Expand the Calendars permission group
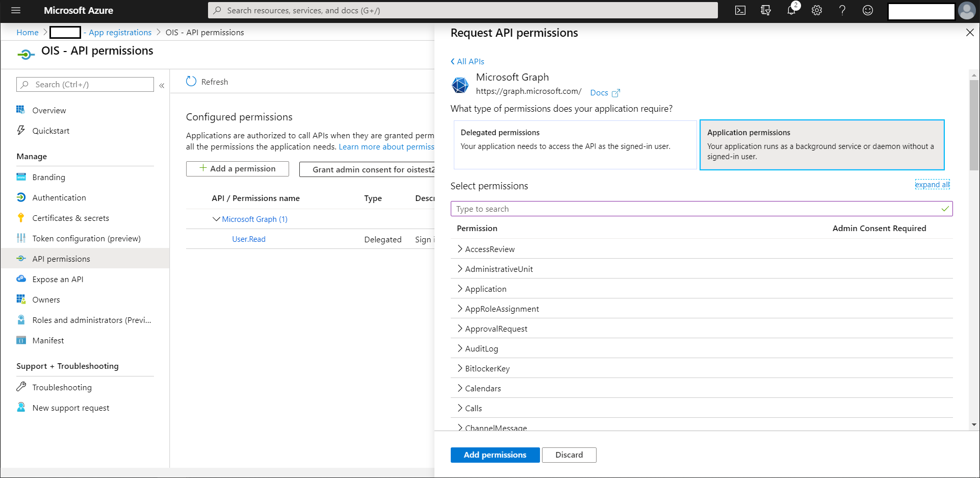Screen dimensions: 980x478 [x=460, y=388]
